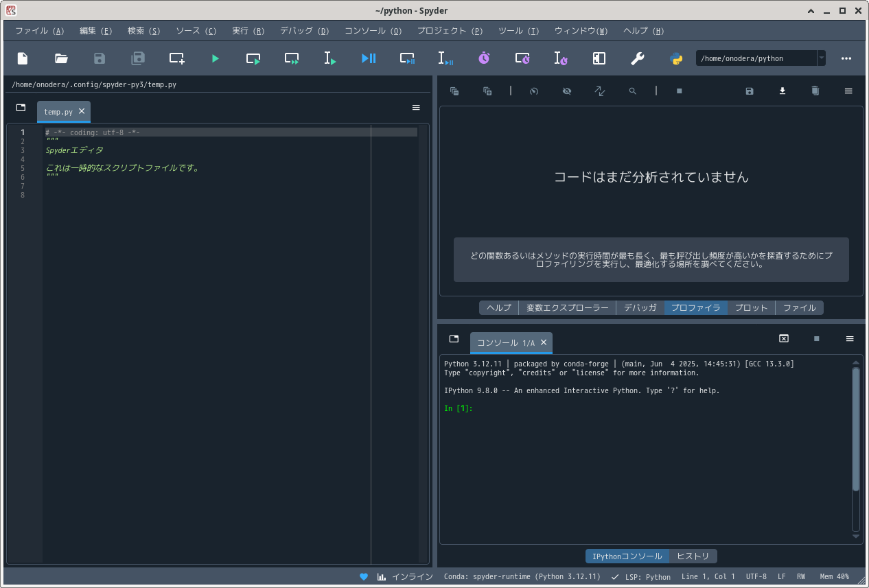Image resolution: width=869 pixels, height=588 pixels.
Task: Run the current cell
Action: 253,58
